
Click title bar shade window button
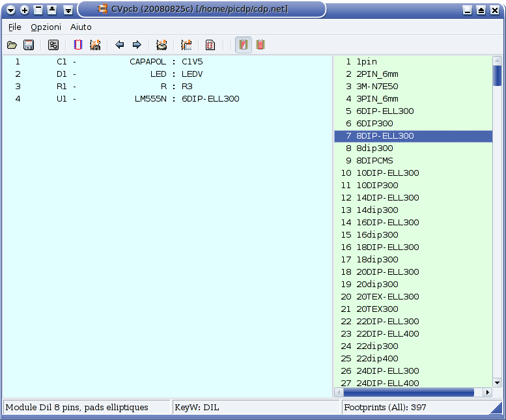pyautogui.click(x=38, y=10)
